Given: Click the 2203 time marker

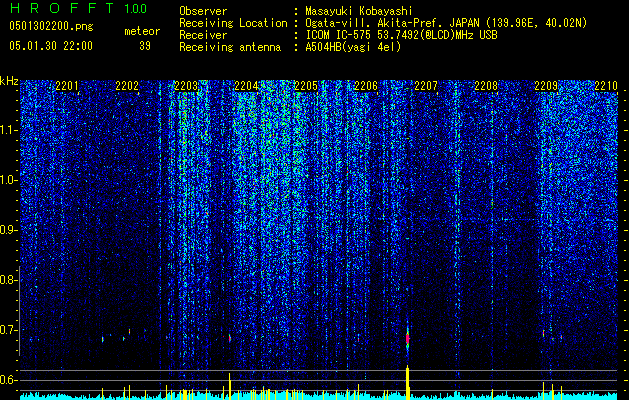Looking at the screenshot, I should point(187,86).
